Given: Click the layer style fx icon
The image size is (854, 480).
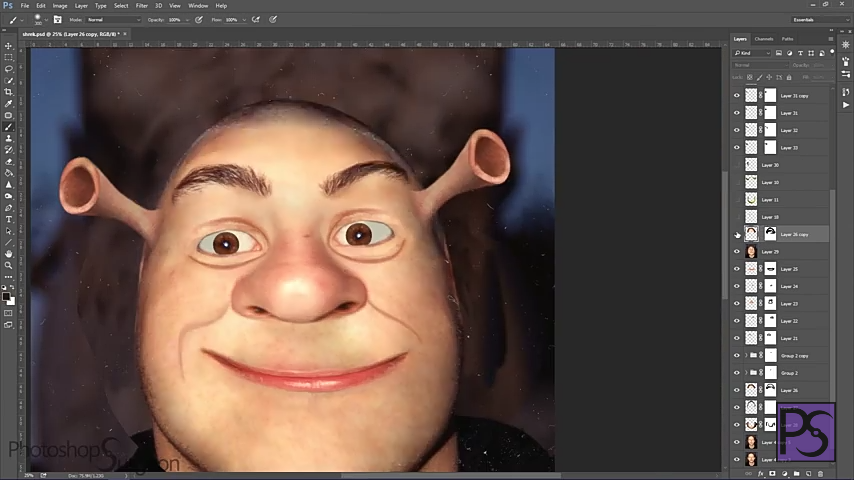Looking at the screenshot, I should (x=760, y=473).
